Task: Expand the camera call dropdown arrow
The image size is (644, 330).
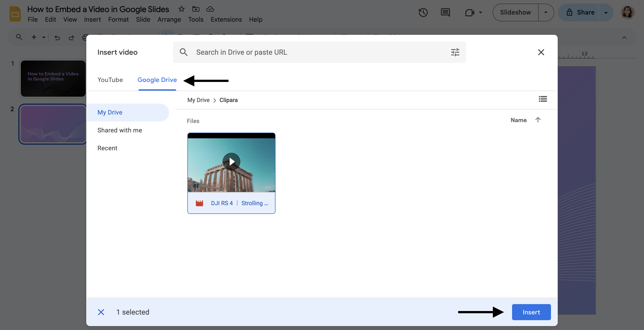Action: point(481,13)
